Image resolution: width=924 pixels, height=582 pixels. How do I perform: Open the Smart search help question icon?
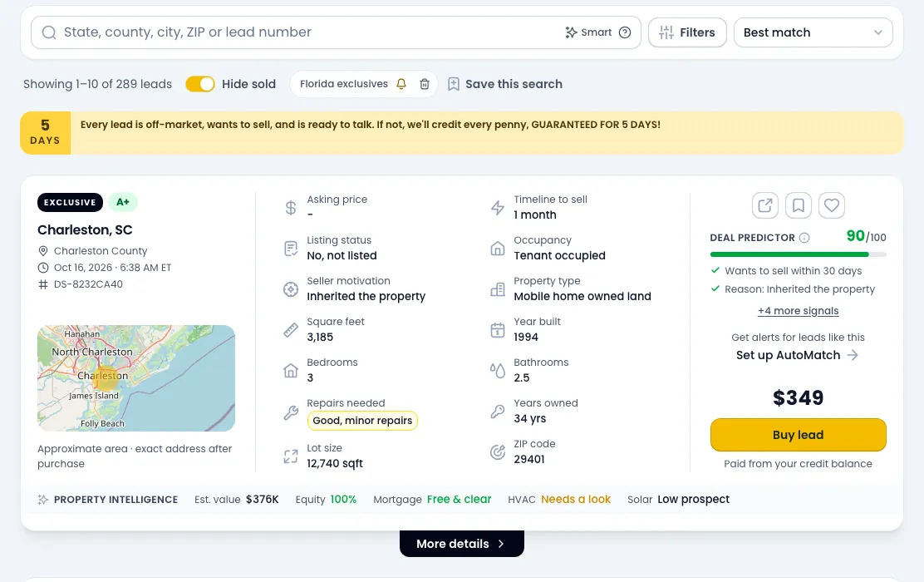click(x=625, y=32)
